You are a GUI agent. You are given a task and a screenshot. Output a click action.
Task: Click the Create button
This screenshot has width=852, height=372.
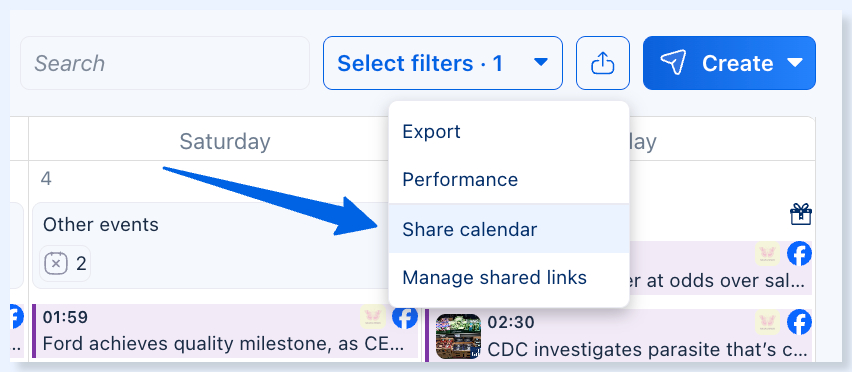click(729, 63)
